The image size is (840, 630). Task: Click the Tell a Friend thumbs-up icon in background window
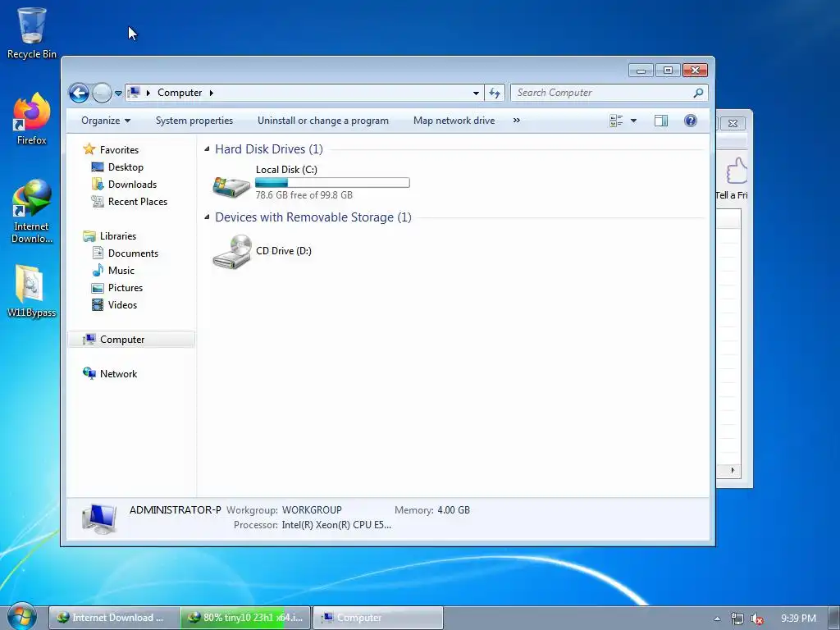[x=737, y=171]
